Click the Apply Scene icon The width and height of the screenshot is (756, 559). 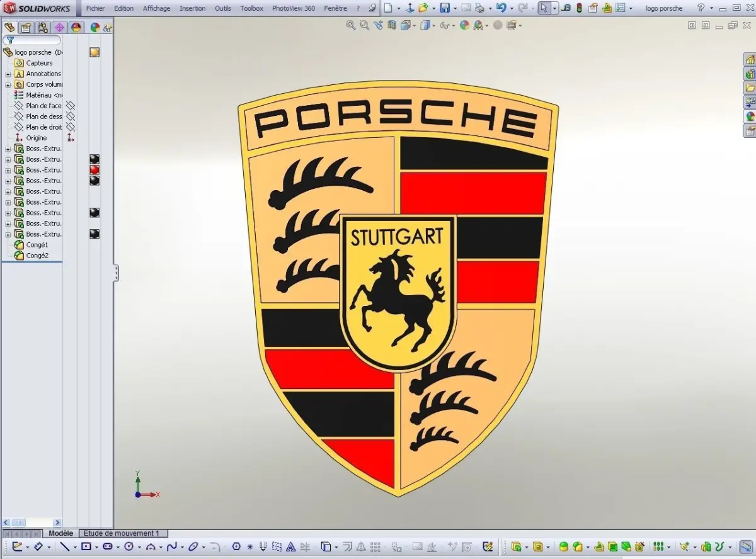478,25
